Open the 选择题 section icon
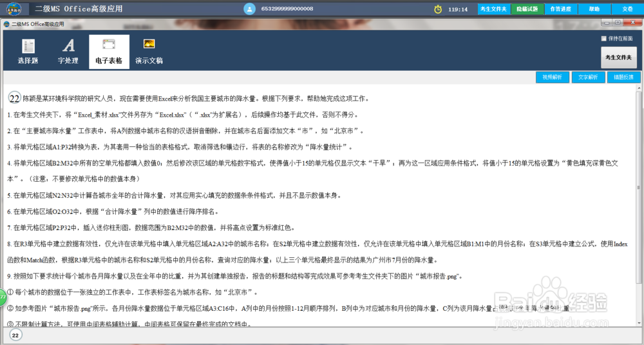 coord(28,52)
